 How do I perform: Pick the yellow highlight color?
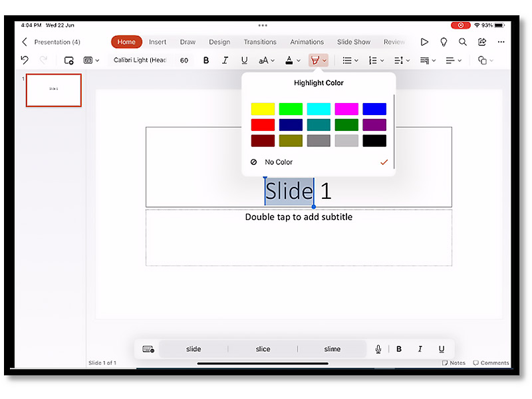[x=263, y=109]
